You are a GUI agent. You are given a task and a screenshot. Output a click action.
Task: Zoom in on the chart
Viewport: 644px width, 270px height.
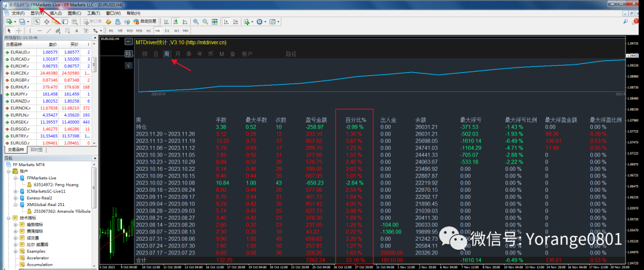[x=196, y=22]
